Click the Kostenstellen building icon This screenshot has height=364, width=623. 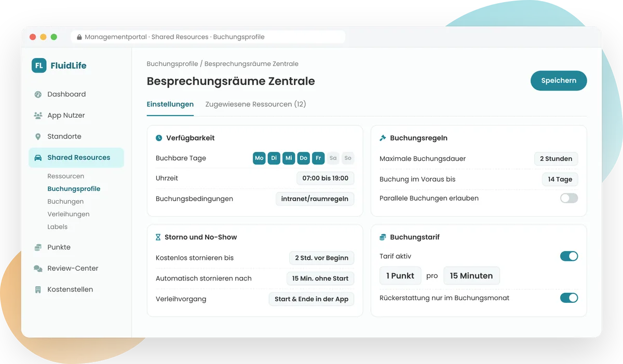click(38, 290)
